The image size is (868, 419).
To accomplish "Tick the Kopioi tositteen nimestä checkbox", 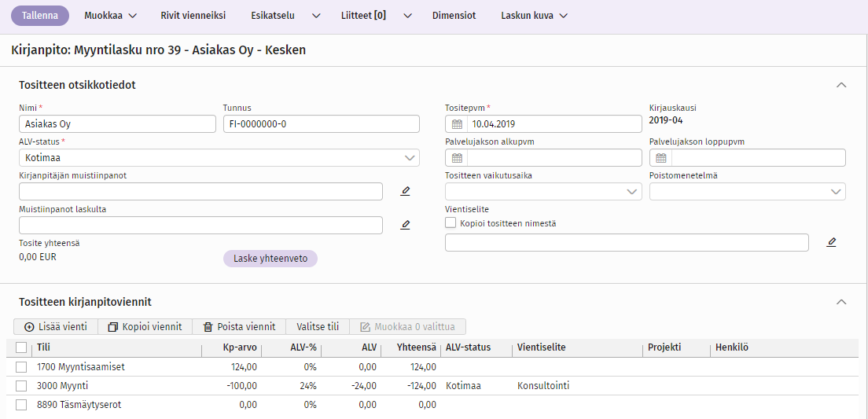I will 451,223.
